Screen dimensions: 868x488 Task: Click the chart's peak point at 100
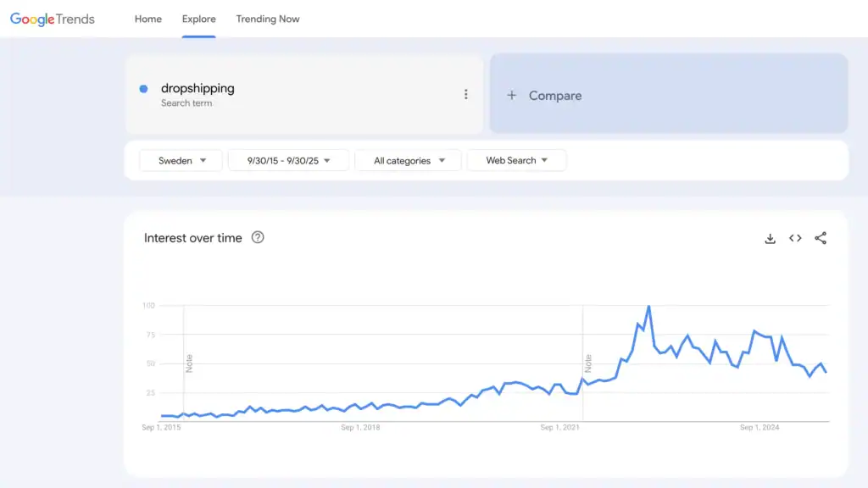648,306
